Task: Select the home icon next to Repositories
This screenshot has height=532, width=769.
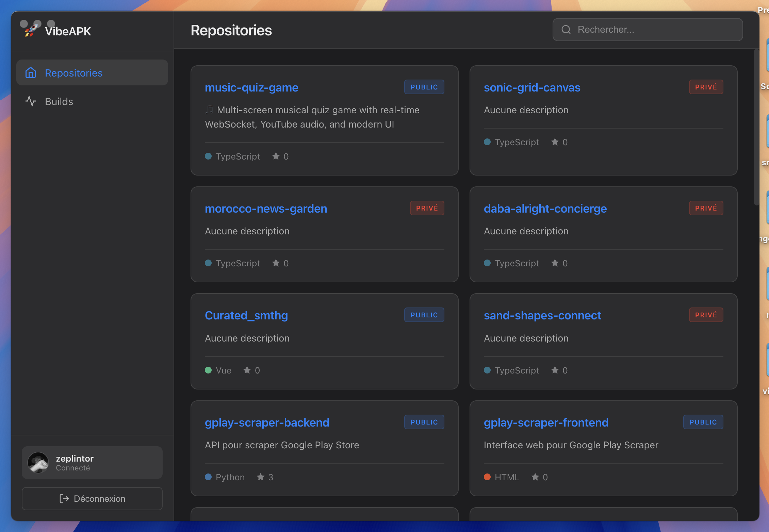Action: (31, 72)
